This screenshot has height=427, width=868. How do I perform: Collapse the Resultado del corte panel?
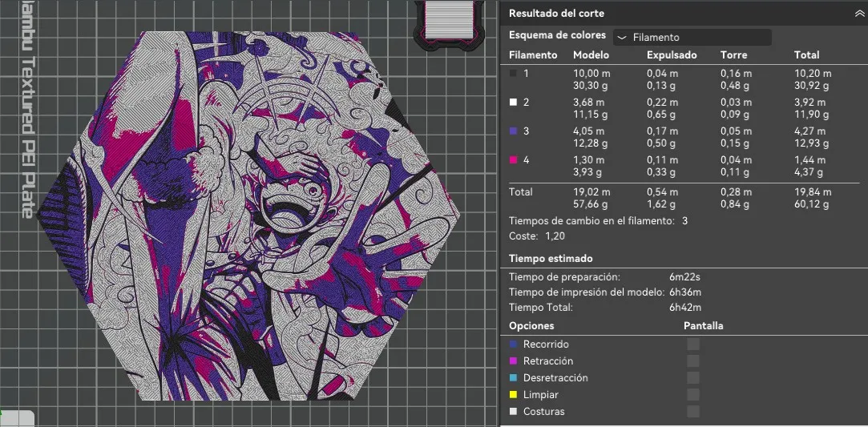point(859,14)
